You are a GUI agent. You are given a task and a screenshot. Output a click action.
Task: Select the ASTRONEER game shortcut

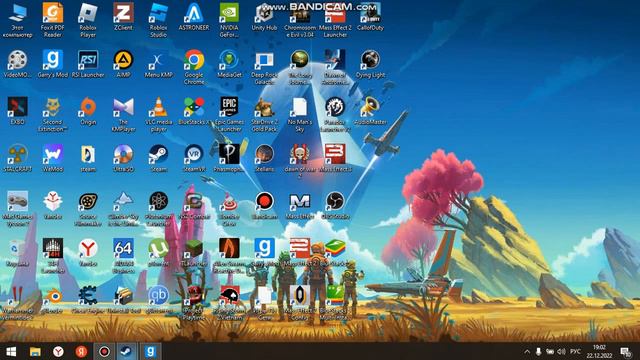click(x=194, y=17)
